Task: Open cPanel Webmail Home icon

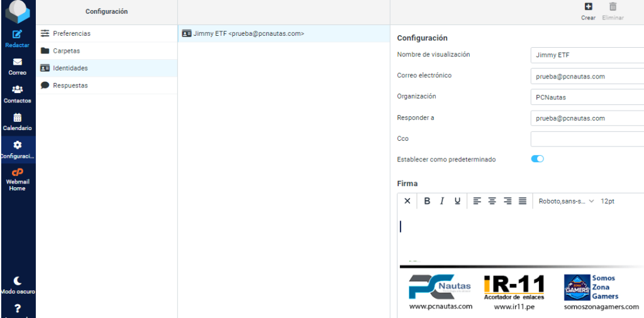Action: pyautogui.click(x=17, y=172)
